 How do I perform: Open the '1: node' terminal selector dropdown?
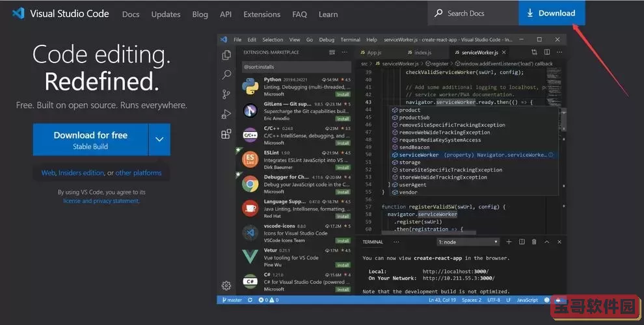[x=468, y=242]
